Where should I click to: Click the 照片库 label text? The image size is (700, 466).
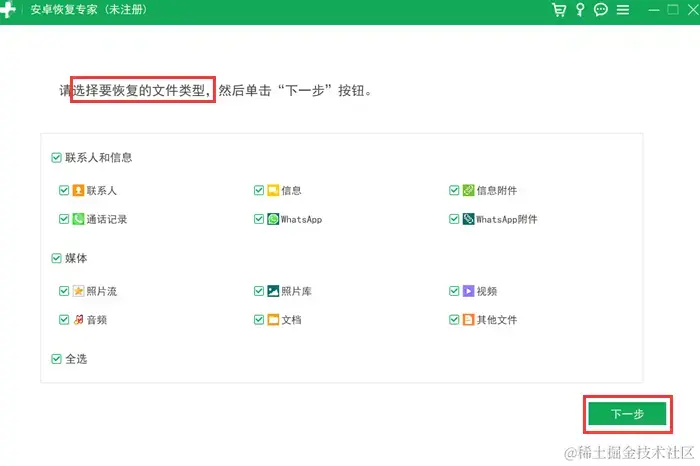296,291
